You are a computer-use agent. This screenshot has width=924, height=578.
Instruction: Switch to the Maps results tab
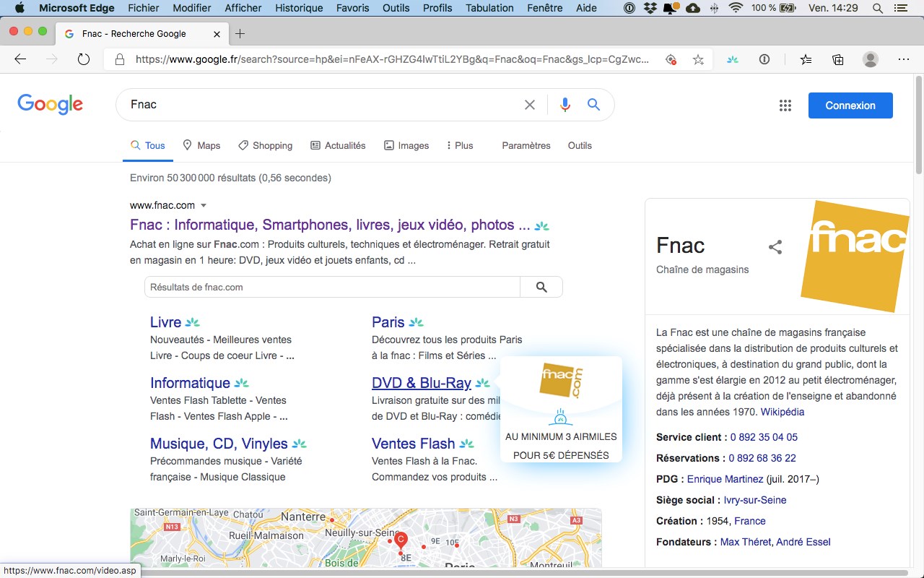[201, 145]
